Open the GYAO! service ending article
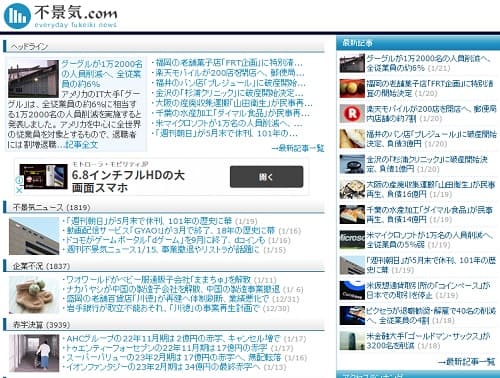 pyautogui.click(x=171, y=230)
